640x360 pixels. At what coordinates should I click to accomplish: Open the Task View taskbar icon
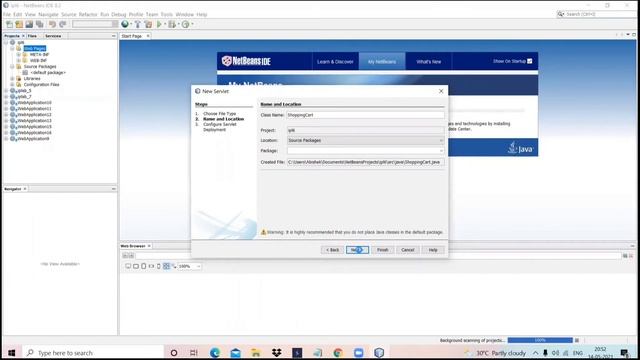click(194, 353)
